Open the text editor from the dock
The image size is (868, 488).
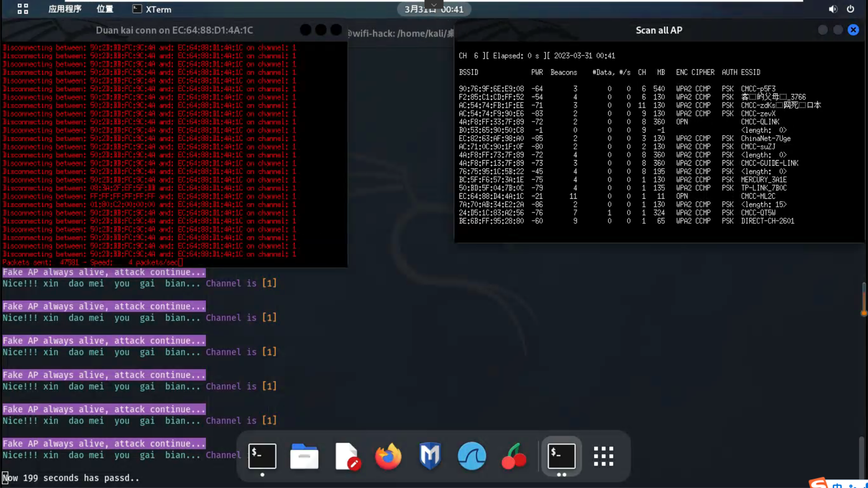[x=346, y=456]
